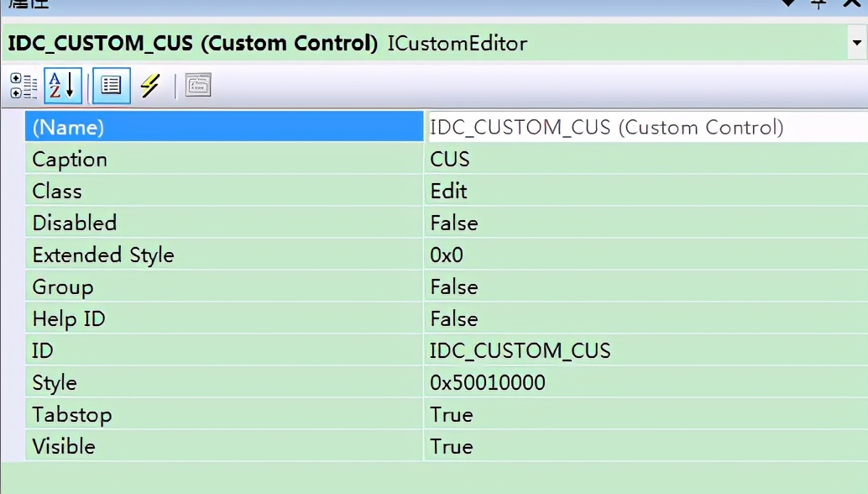Toggle the Disabled value False
The height and width of the screenshot is (494, 868).
click(454, 223)
